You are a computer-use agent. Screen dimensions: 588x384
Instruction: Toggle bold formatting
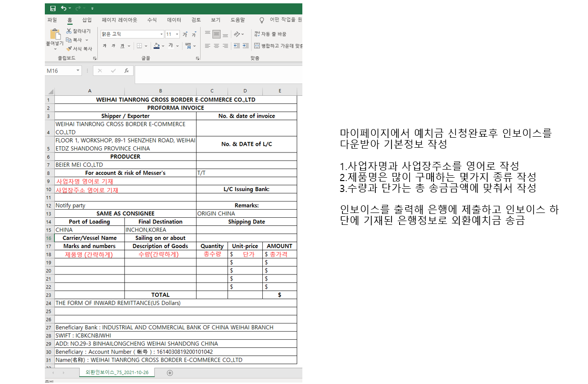pyautogui.click(x=104, y=46)
